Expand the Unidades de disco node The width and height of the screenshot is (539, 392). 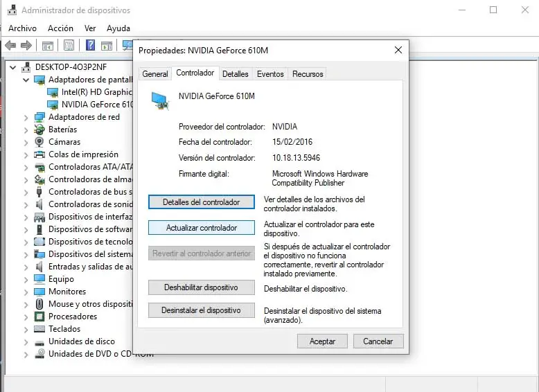[x=26, y=342]
